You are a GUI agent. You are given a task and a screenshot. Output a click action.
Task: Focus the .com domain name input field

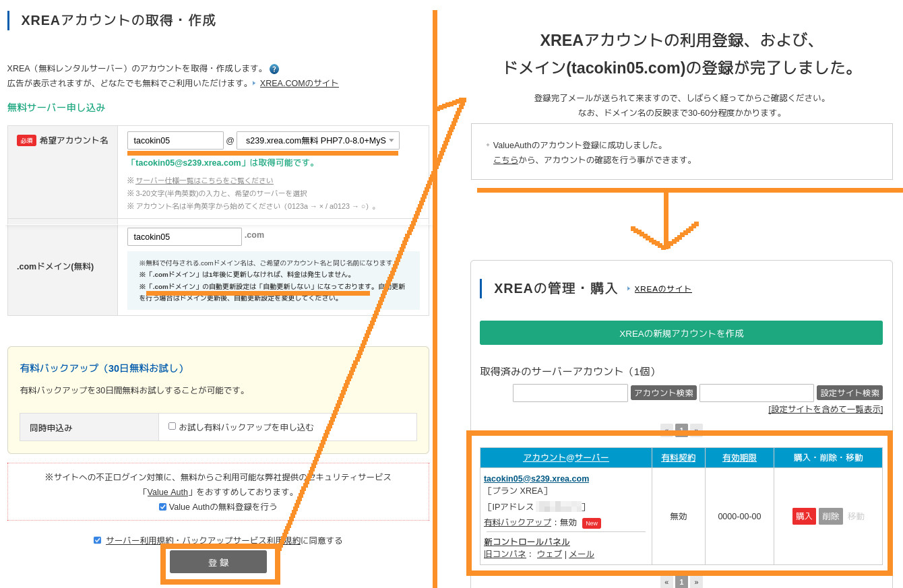point(185,236)
